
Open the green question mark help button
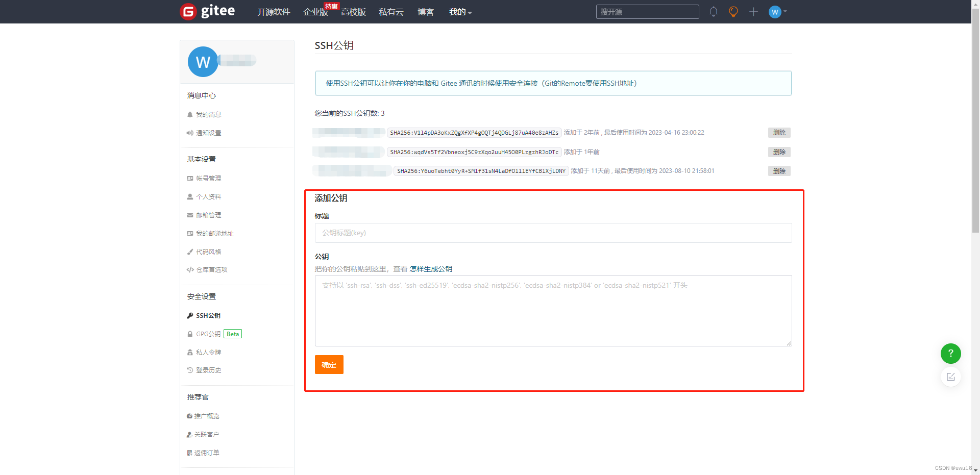(951, 353)
